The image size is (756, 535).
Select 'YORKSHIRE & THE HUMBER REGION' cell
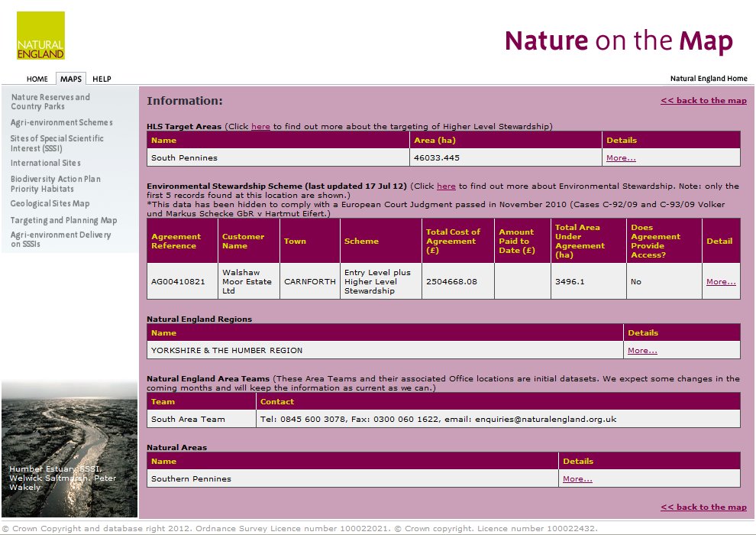click(385, 350)
